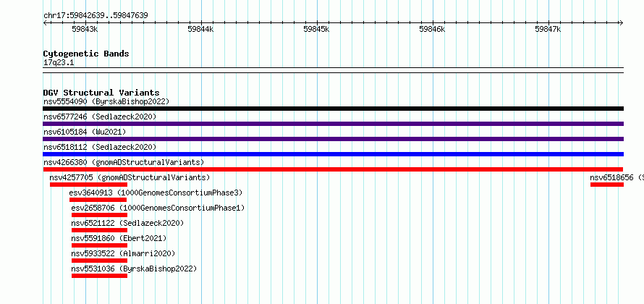Open nsv5591860 (Ebert2021) label

119,238
